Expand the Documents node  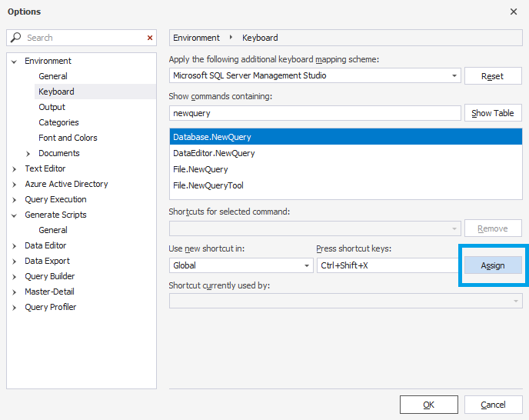click(28, 154)
